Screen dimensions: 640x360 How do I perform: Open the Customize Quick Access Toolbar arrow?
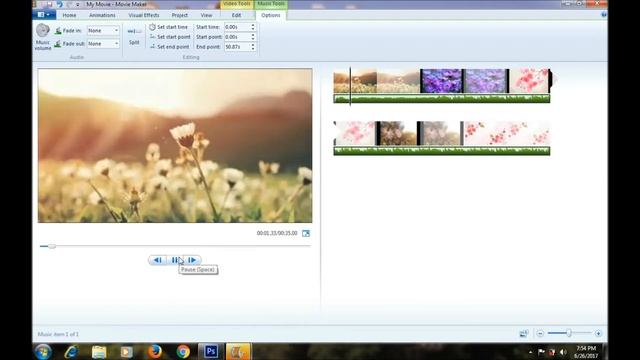point(78,4)
